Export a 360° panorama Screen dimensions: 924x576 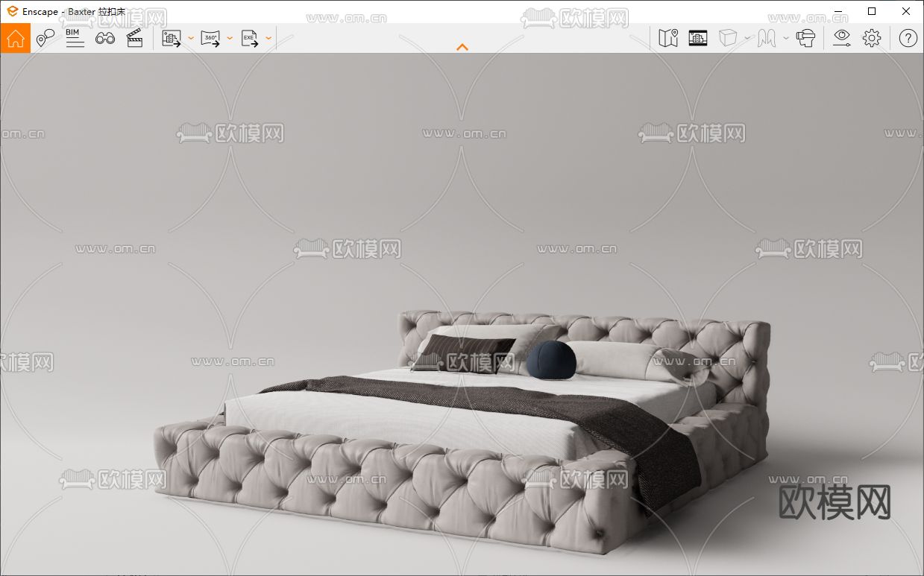coord(210,38)
